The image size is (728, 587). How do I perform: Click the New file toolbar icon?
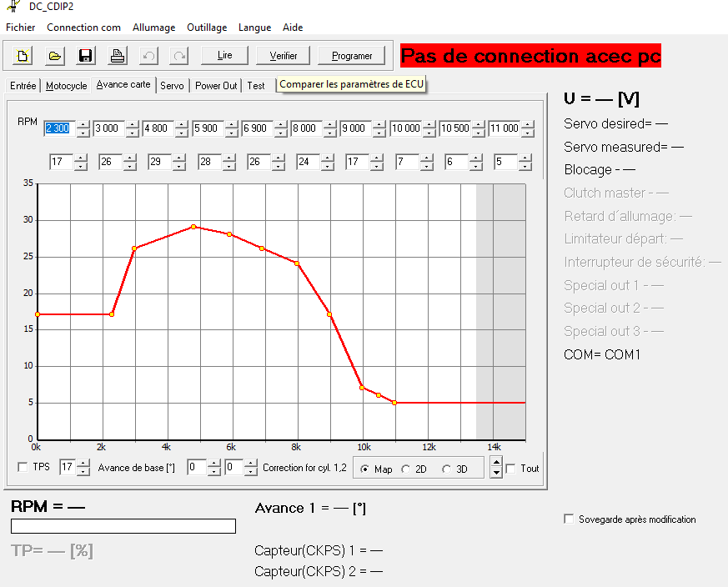pos(23,56)
